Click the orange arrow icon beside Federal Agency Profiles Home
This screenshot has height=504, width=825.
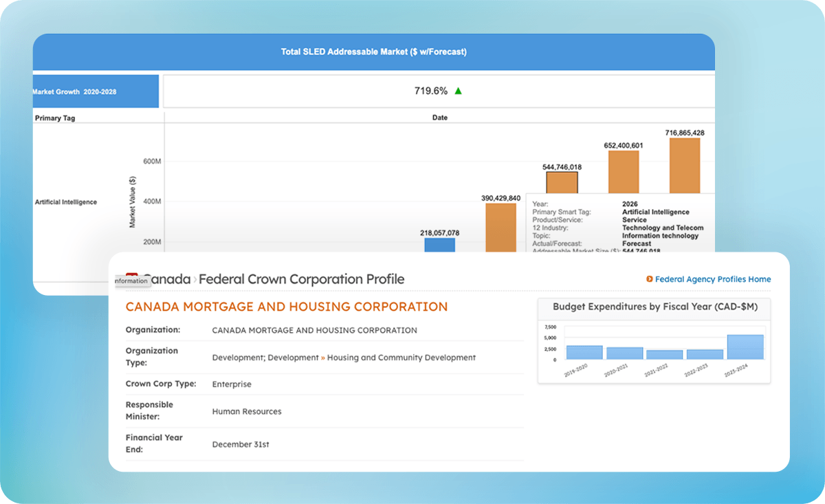point(650,279)
